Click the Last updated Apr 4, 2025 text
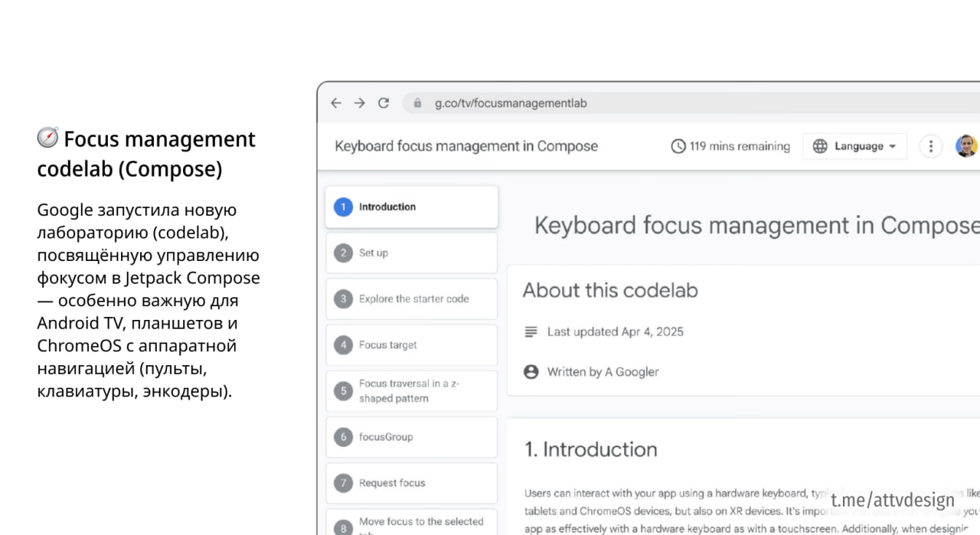 click(x=616, y=331)
